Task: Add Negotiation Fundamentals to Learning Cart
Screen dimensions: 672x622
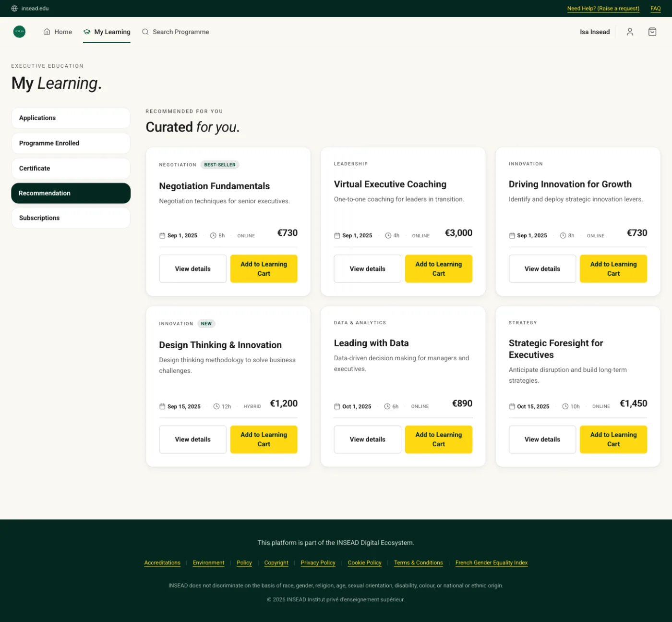Action: pyautogui.click(x=264, y=268)
